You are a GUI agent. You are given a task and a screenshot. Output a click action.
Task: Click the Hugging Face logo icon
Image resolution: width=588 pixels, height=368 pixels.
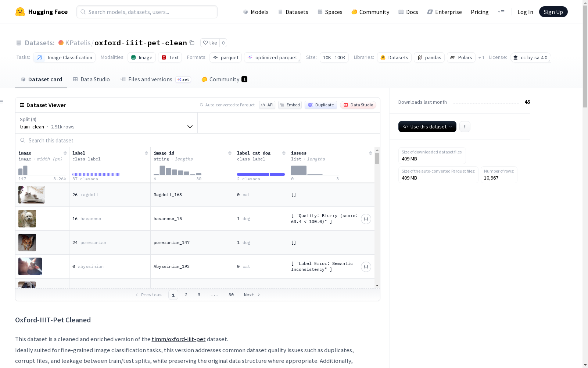pyautogui.click(x=20, y=12)
